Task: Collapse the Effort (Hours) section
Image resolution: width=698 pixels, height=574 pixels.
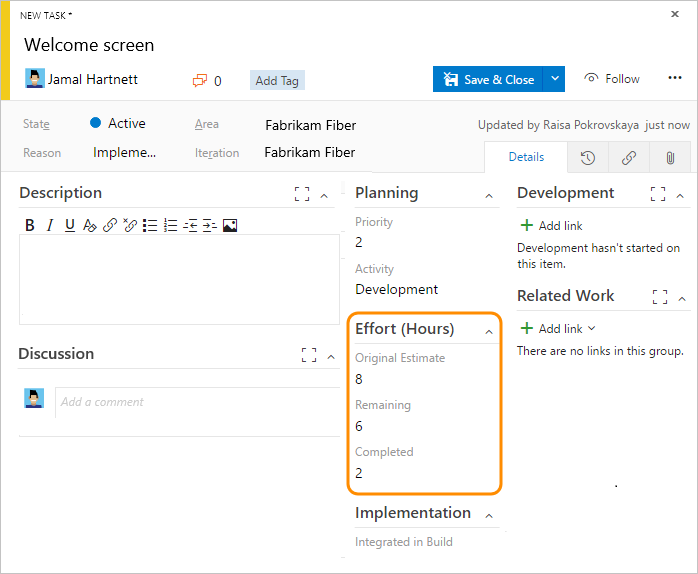Action: click(x=489, y=332)
